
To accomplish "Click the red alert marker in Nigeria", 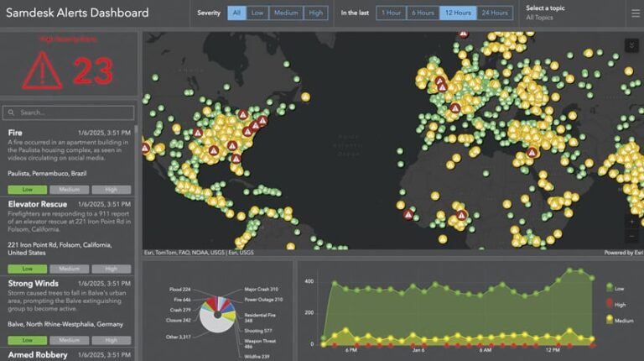I will point(461,215).
